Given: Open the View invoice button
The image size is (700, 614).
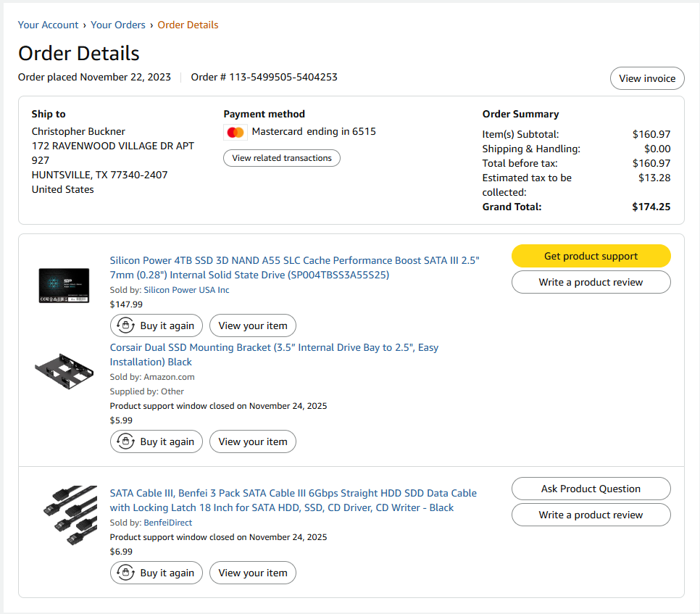Looking at the screenshot, I should coord(647,78).
